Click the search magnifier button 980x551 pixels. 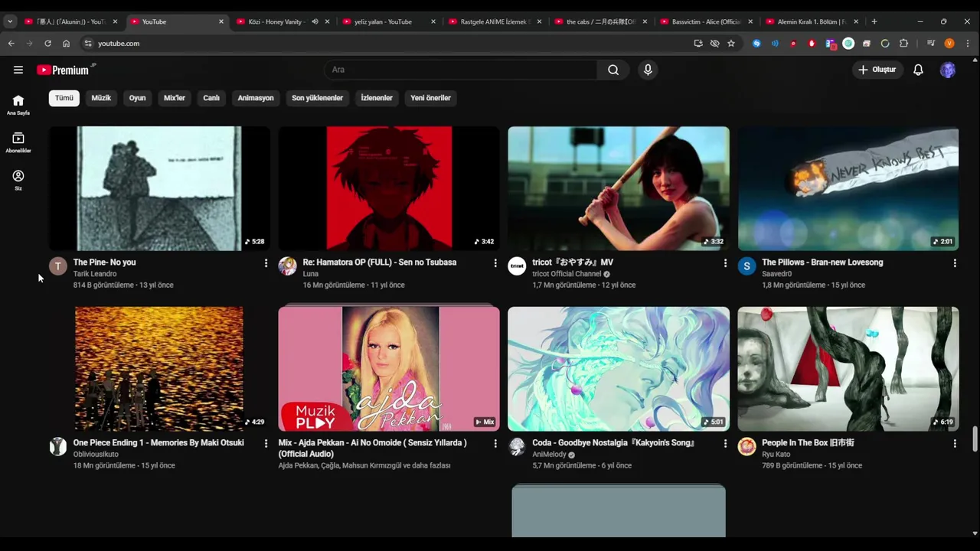coord(613,70)
